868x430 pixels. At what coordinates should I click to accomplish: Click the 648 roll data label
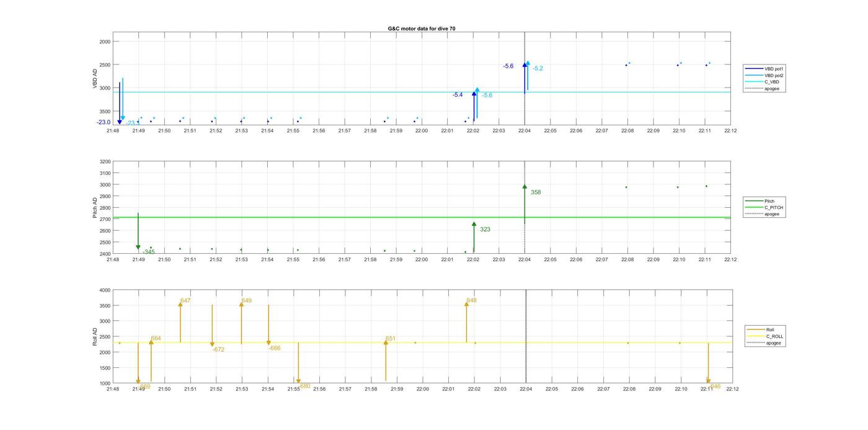(471, 300)
